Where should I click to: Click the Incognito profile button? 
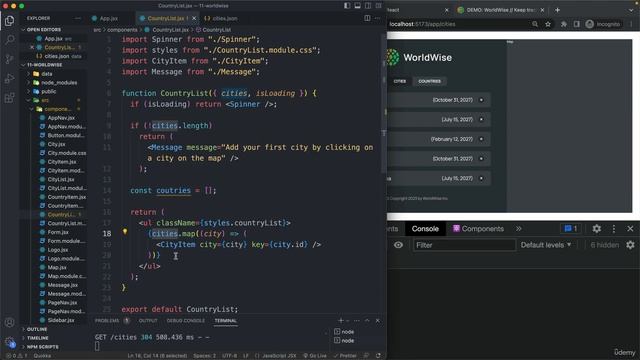tap(603, 24)
